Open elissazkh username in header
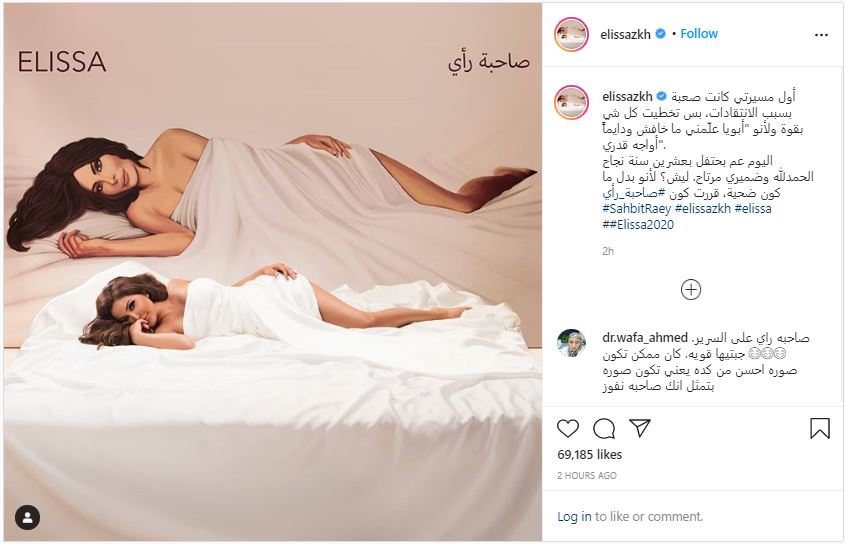The width and height of the screenshot is (845, 544). click(625, 34)
